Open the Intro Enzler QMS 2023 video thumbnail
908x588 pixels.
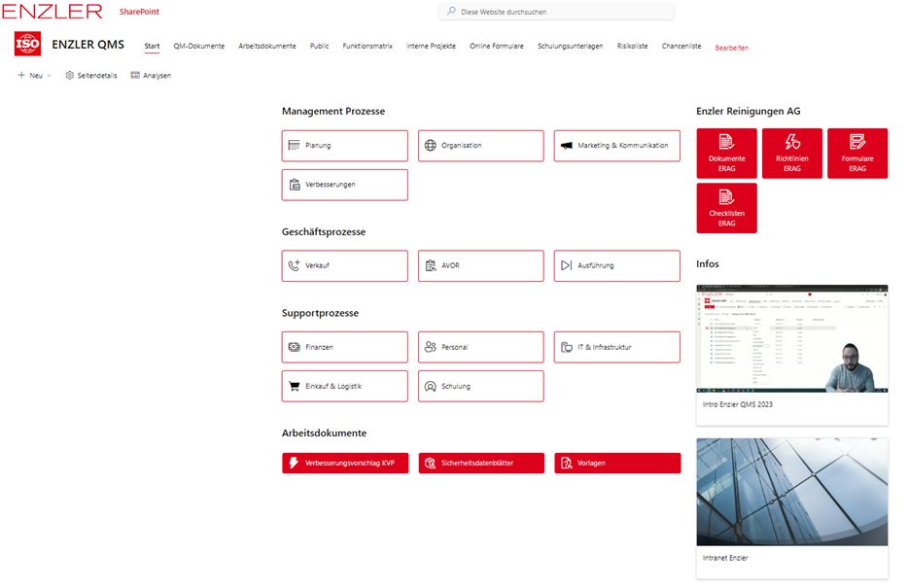pos(791,339)
